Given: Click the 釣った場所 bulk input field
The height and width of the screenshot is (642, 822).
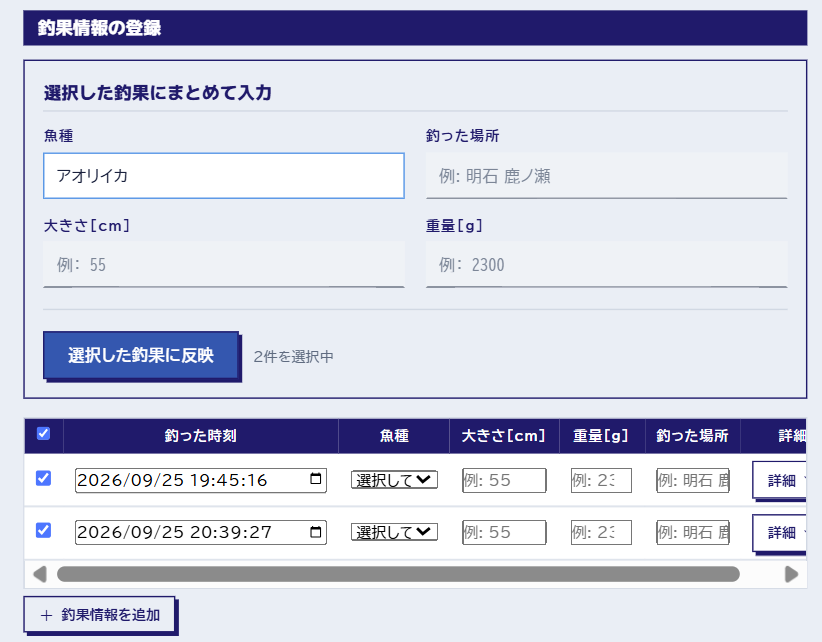Looking at the screenshot, I should pyautogui.click(x=607, y=176).
